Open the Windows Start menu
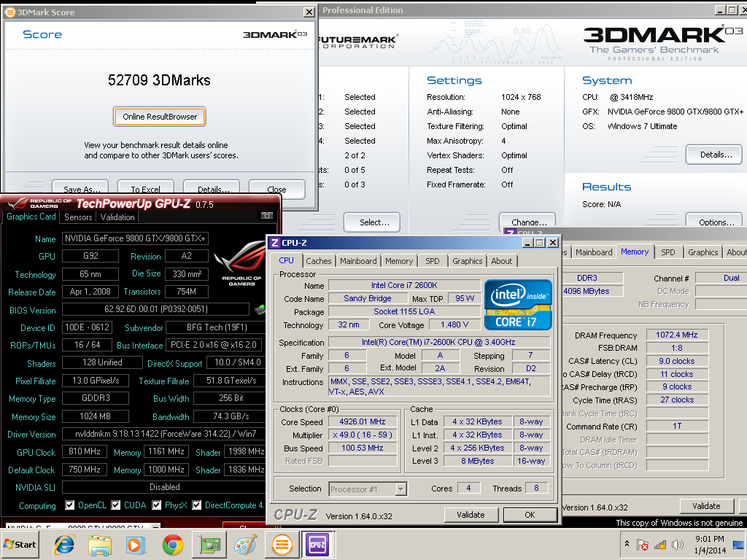Image resolution: width=747 pixels, height=560 pixels. tap(20, 545)
